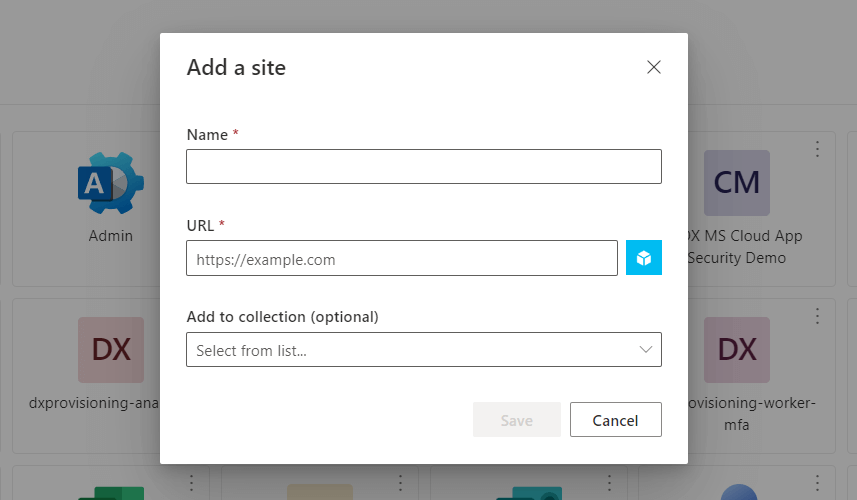Viewport: 857px width, 500px height.
Task: Click the blue cube icon beside URL
Action: coord(644,257)
